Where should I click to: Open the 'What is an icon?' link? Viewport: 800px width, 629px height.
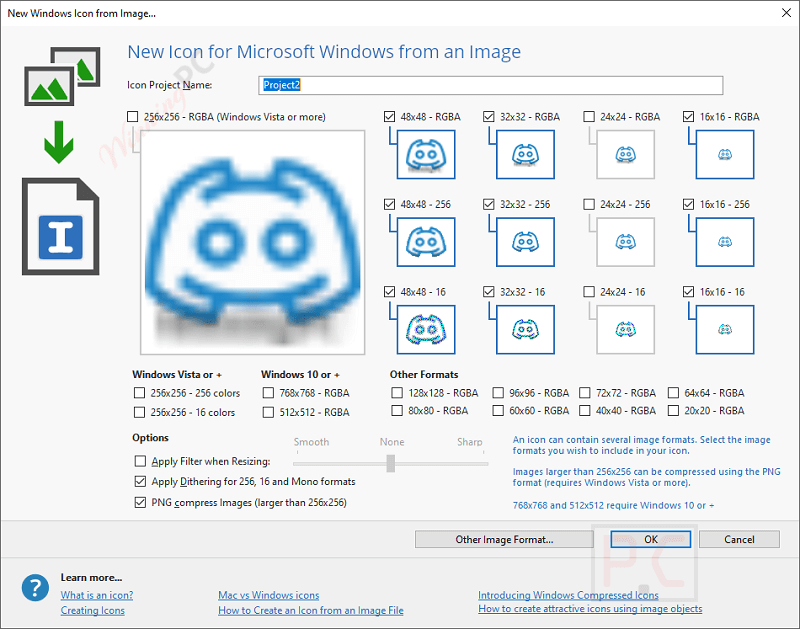click(97, 595)
